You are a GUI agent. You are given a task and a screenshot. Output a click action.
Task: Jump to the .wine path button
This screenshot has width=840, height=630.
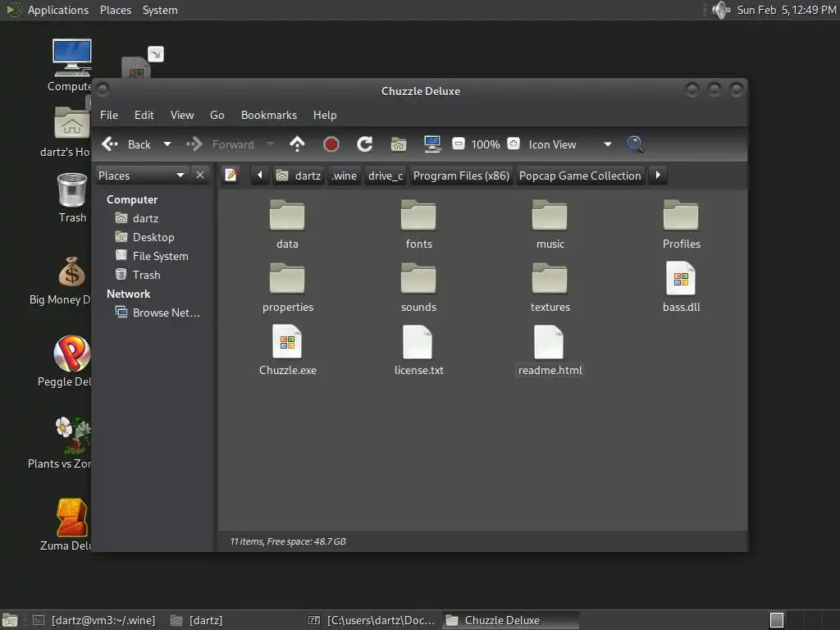(x=344, y=176)
